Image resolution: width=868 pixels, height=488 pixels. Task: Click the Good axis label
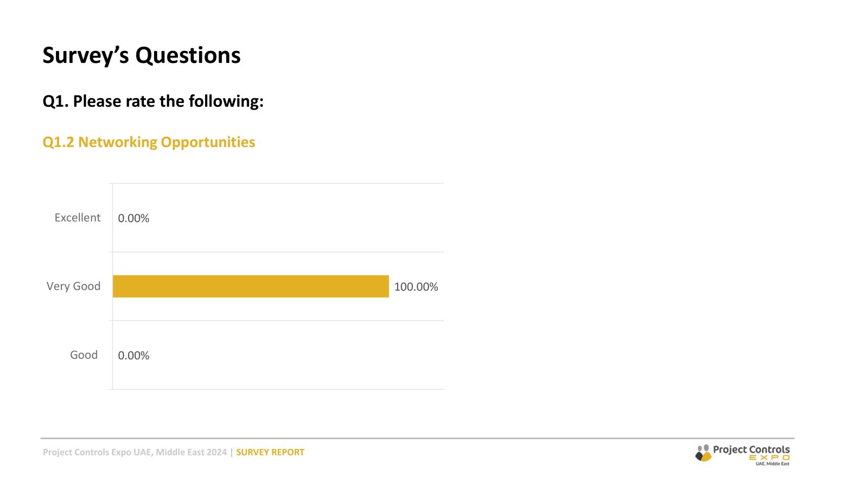[84, 355]
